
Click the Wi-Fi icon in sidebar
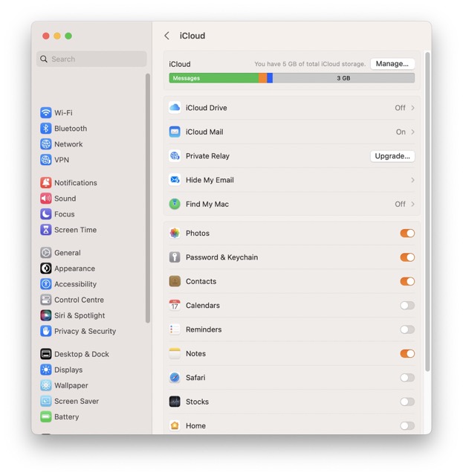46,113
